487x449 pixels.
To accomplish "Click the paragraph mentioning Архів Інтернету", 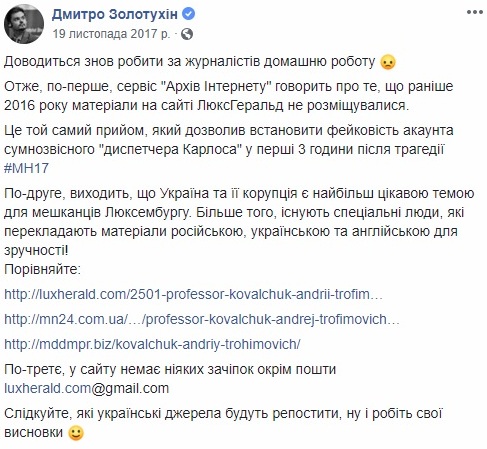I will point(229,96).
